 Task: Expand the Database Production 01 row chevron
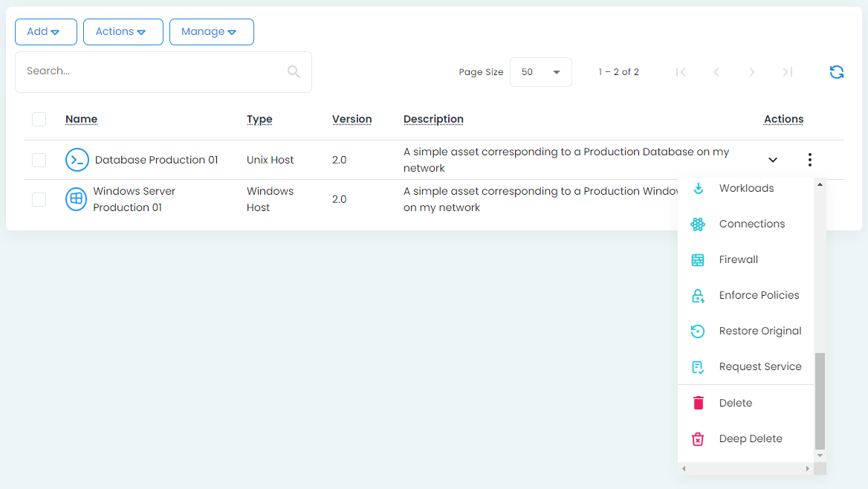point(773,160)
